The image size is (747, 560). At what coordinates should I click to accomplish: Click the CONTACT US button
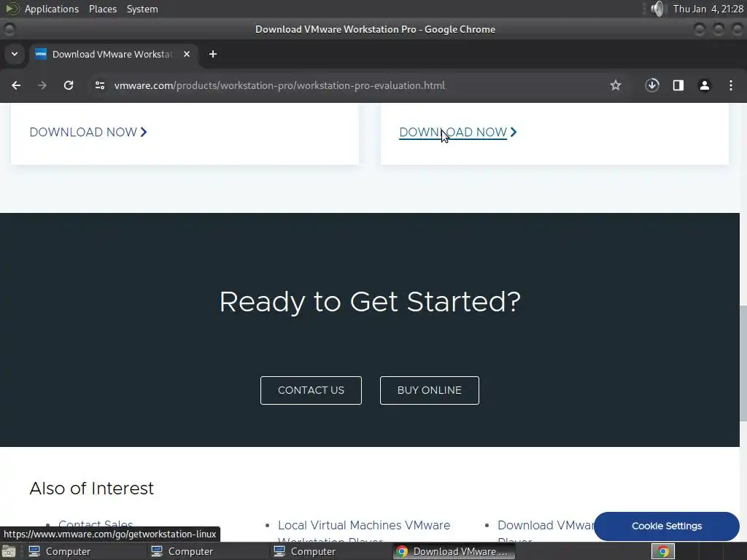tap(311, 391)
